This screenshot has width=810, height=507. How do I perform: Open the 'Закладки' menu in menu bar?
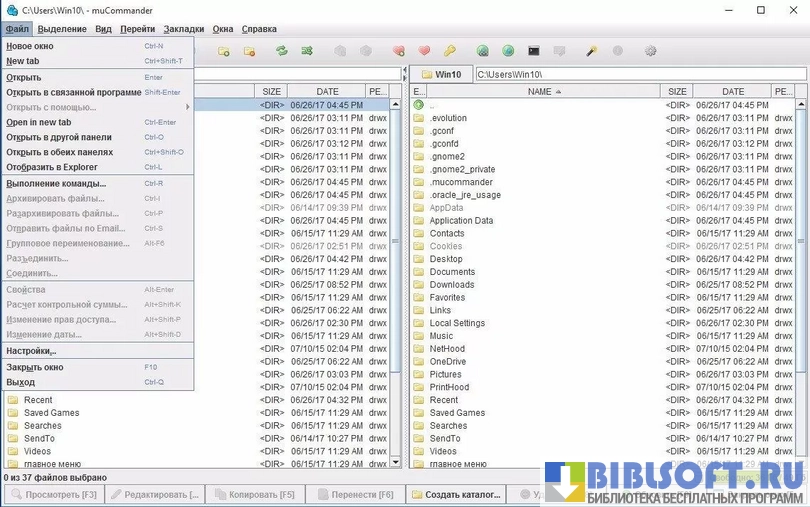click(184, 29)
